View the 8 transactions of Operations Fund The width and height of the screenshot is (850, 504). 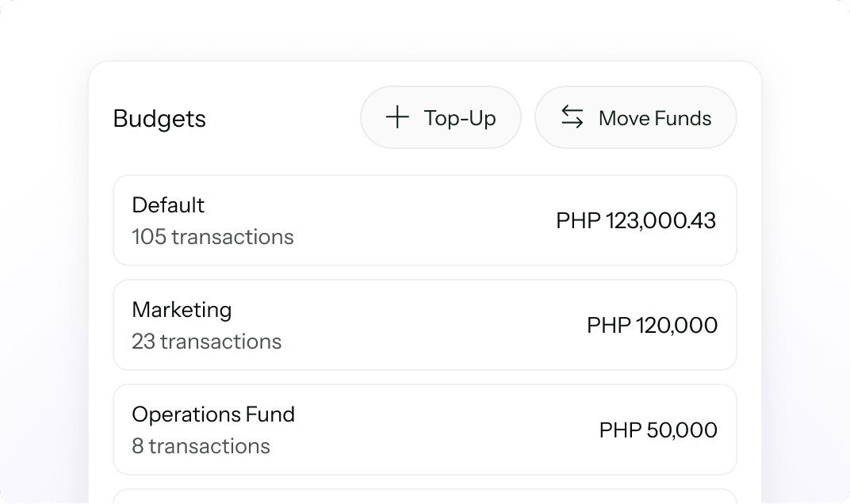pos(201,446)
